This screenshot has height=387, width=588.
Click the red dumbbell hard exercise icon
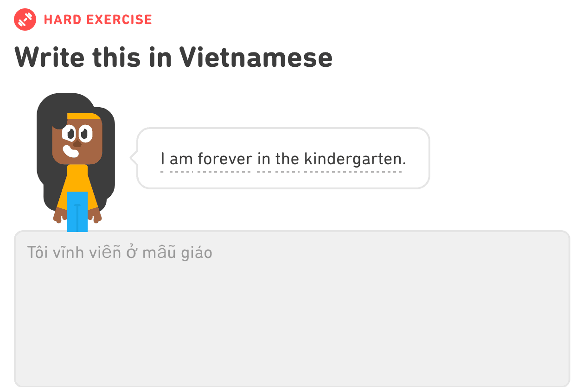[x=25, y=19]
